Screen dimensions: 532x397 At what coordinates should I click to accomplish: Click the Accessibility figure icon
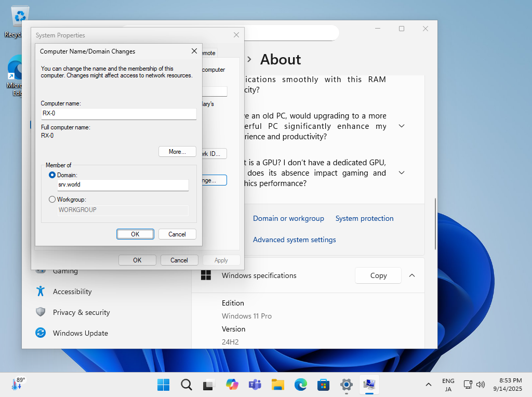pos(41,291)
